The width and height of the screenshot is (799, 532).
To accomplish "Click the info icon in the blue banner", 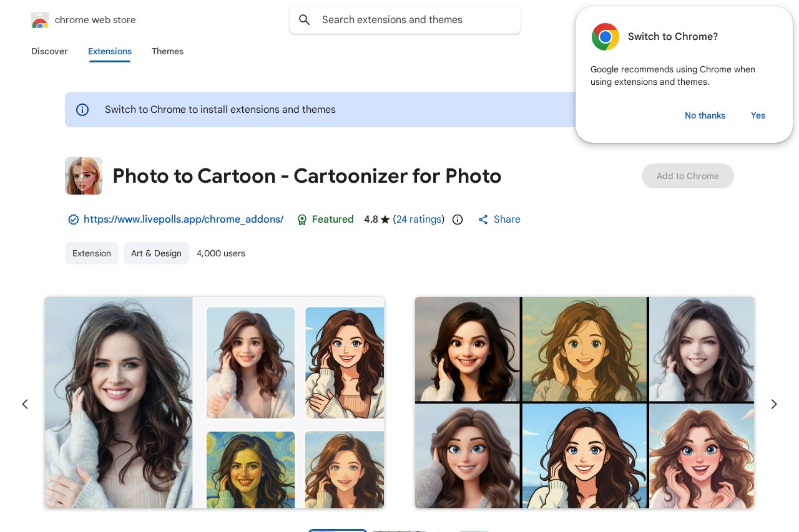I will click(82, 110).
